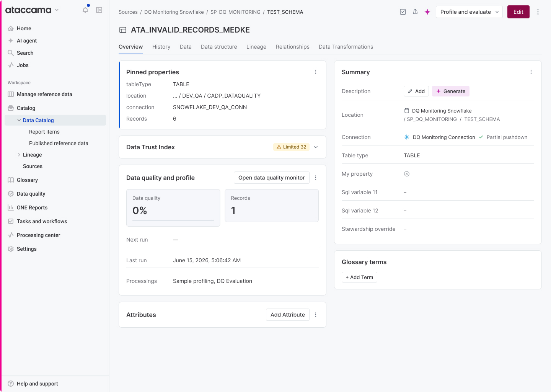Open Sources breadcrumb link
Viewport: 551px width, 392px height.
point(128,12)
